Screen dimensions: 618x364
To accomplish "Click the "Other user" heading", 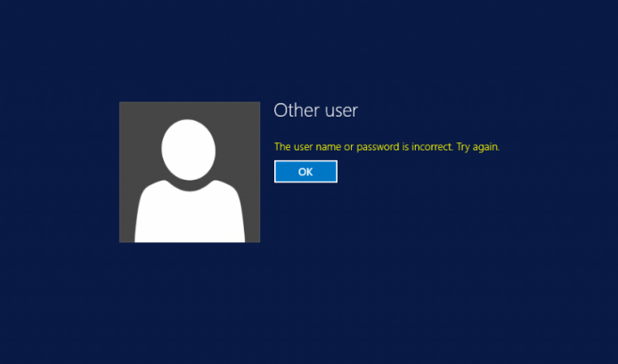I will pos(315,110).
